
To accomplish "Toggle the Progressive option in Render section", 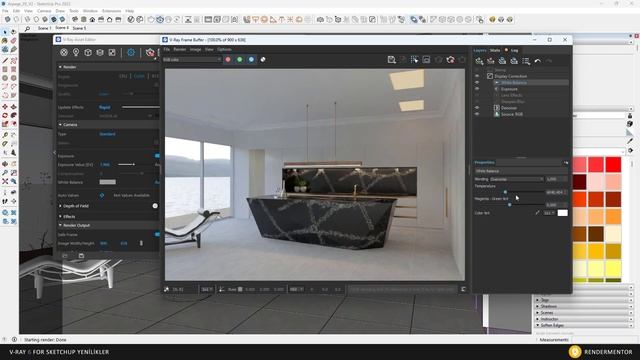I will coord(156,85).
